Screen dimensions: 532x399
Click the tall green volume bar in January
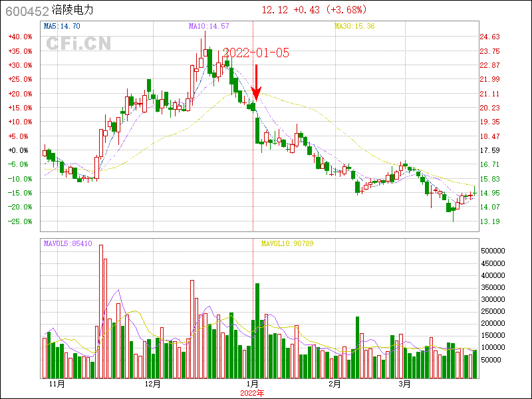tap(256, 329)
